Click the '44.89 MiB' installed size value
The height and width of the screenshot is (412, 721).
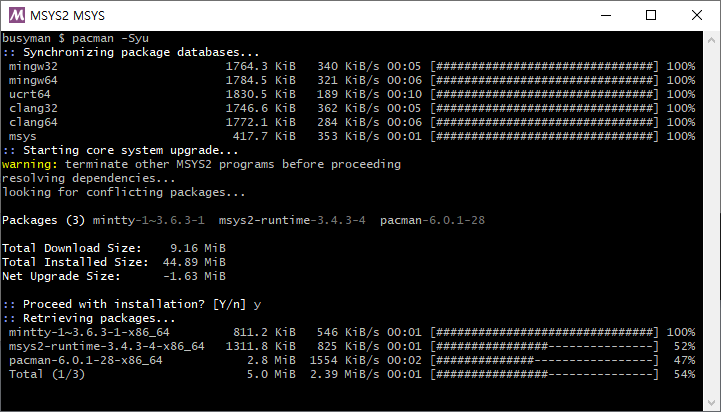(x=194, y=262)
